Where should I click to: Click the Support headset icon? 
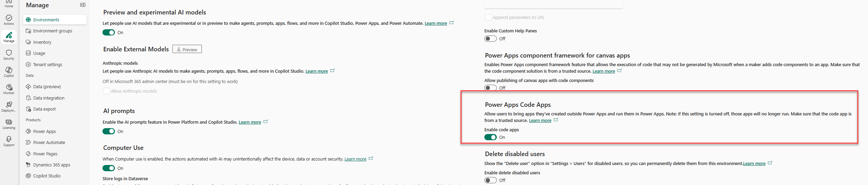click(9, 141)
